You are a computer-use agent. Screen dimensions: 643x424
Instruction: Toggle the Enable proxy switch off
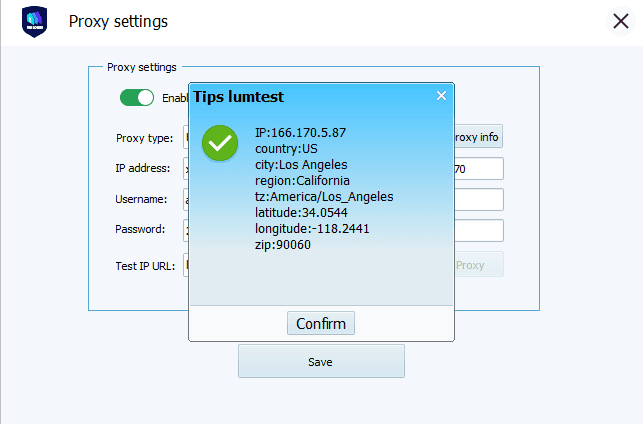click(x=137, y=98)
